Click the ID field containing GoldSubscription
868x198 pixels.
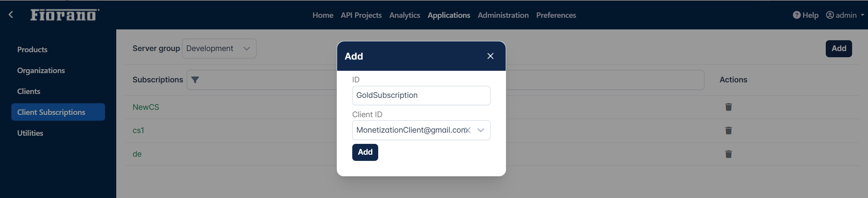point(421,96)
